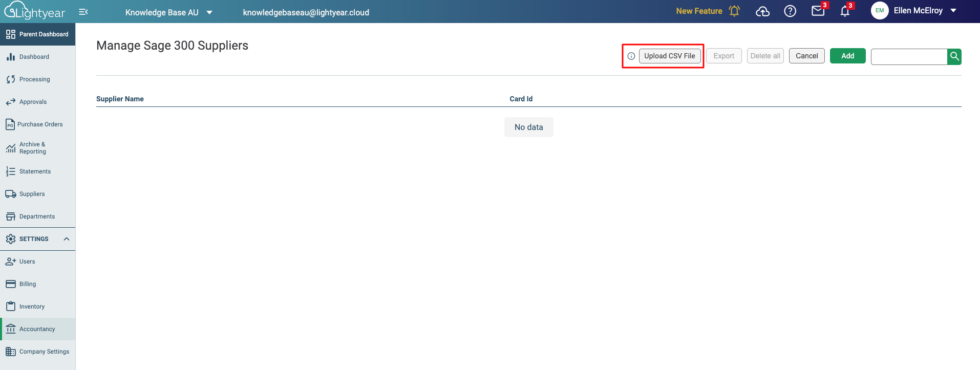
Task: Open the Statements page
Action: click(37, 171)
